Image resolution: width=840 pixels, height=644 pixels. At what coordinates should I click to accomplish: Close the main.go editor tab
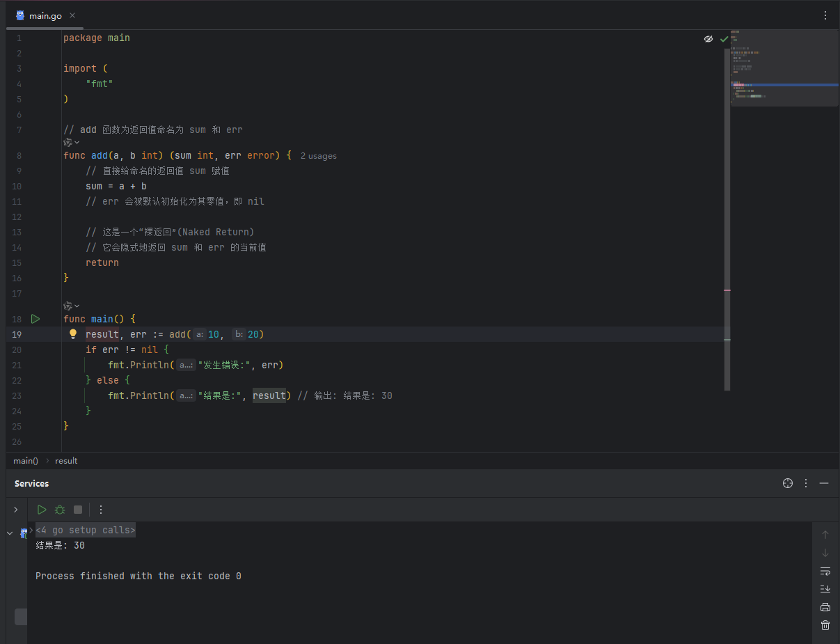pos(73,15)
